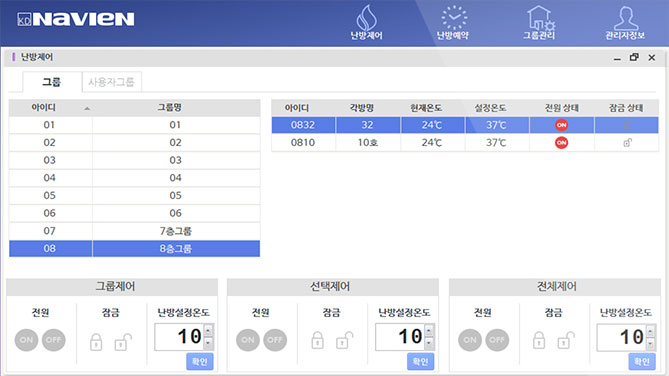
Task: Click the red ON power icon for 0832
Action: 561,125
